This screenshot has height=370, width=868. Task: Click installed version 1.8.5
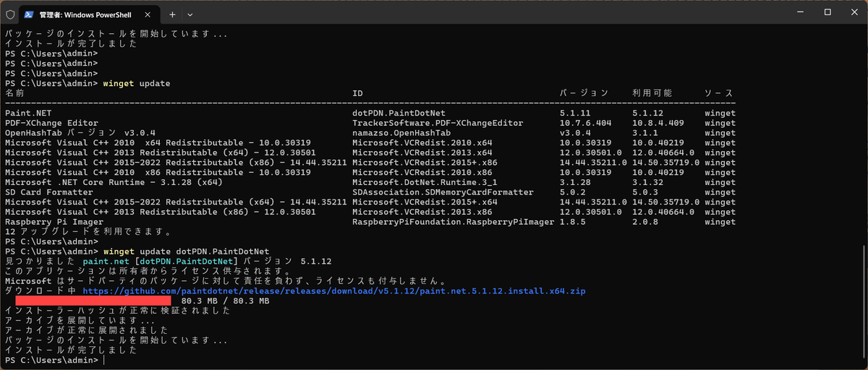coord(572,222)
